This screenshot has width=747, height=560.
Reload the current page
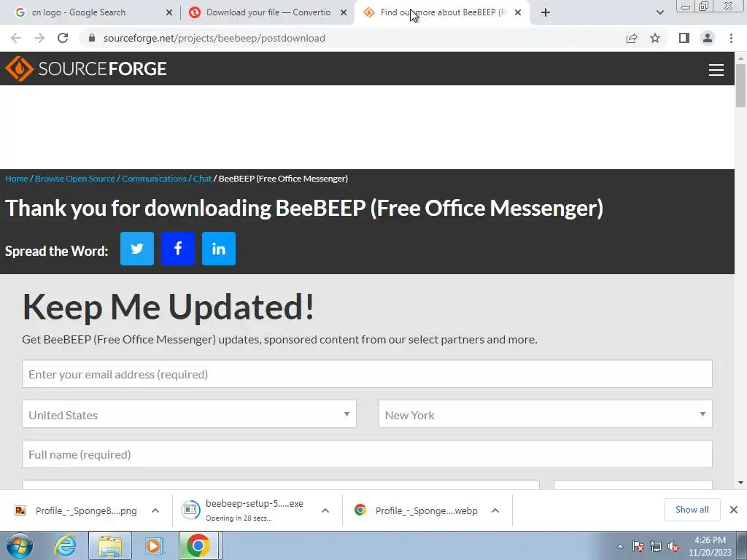(63, 38)
